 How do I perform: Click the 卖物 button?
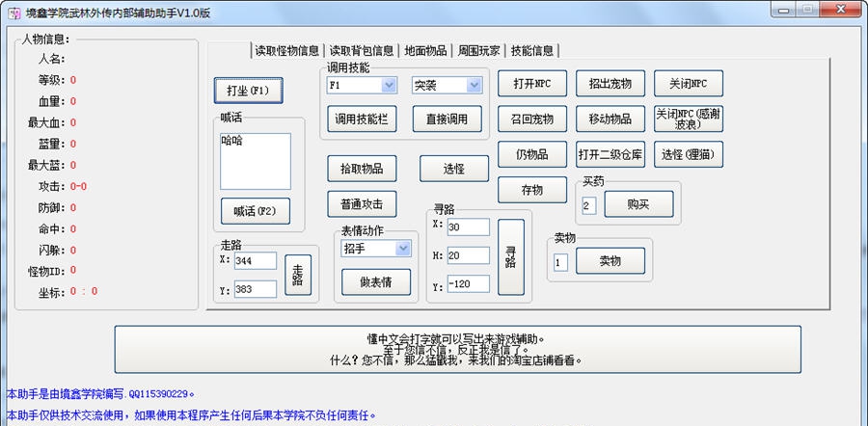pyautogui.click(x=610, y=261)
